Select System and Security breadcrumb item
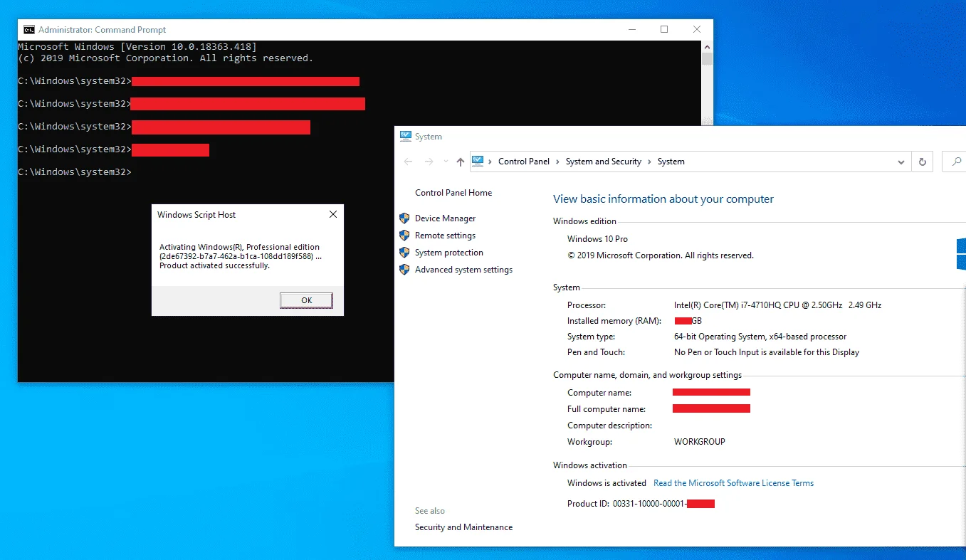 click(604, 162)
